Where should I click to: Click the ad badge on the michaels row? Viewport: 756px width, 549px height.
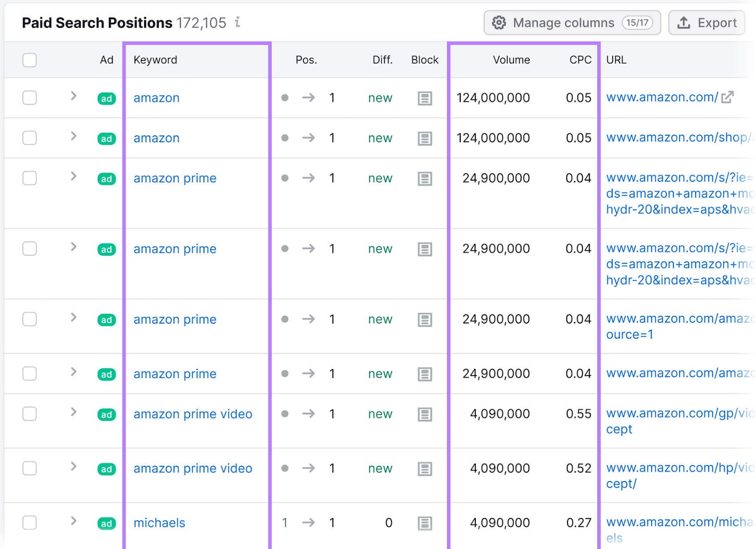coord(106,523)
